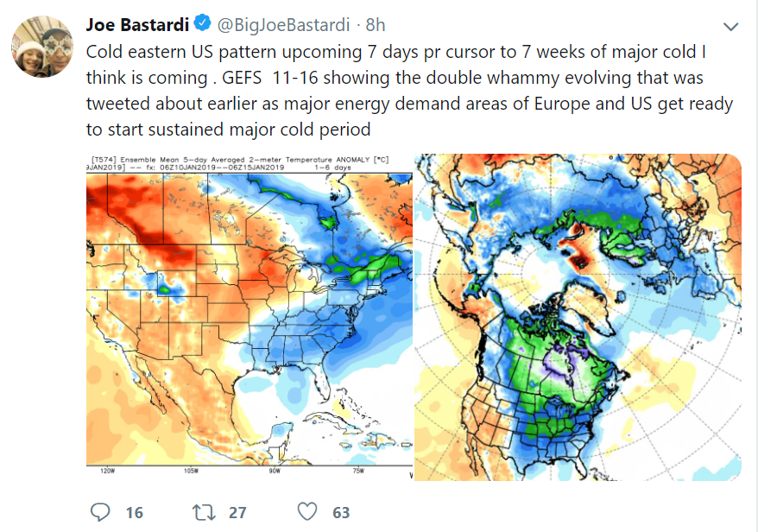Screen dimensions: 758x532
Task: Click the 120W longitude label on left map
Action: [x=108, y=472]
